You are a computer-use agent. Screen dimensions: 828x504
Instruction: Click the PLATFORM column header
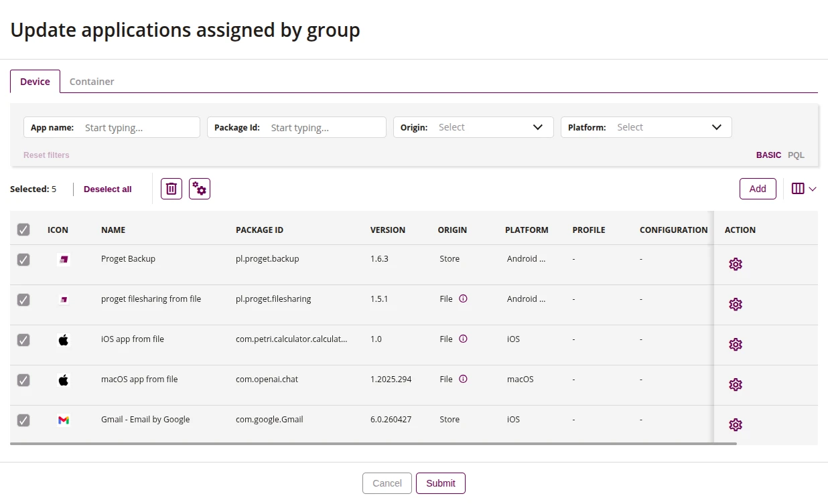click(x=527, y=230)
